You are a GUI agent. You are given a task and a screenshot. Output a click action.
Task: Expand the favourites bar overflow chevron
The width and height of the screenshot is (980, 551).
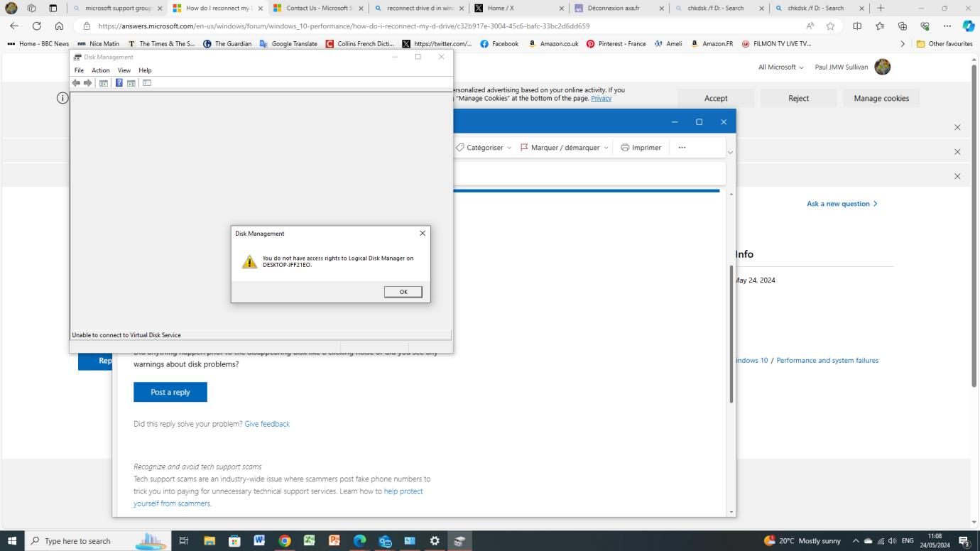point(903,43)
